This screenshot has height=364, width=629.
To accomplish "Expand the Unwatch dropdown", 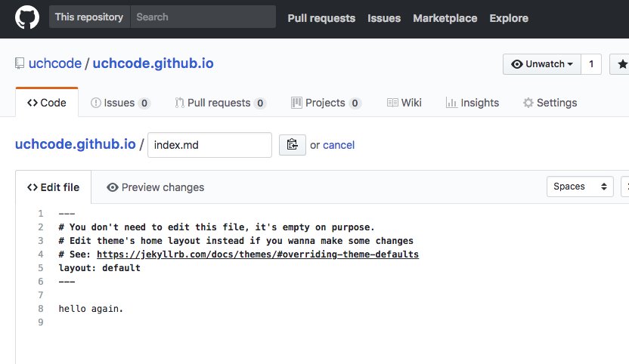I will coord(541,64).
